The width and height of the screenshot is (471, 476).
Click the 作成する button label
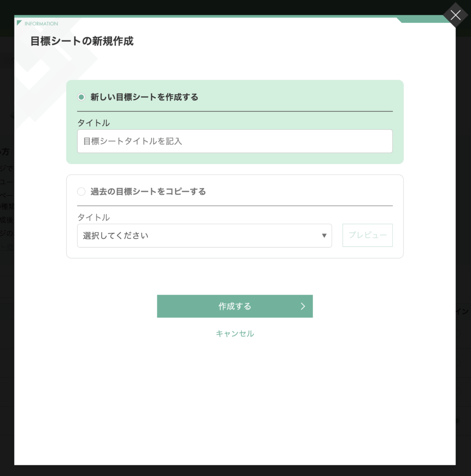235,306
